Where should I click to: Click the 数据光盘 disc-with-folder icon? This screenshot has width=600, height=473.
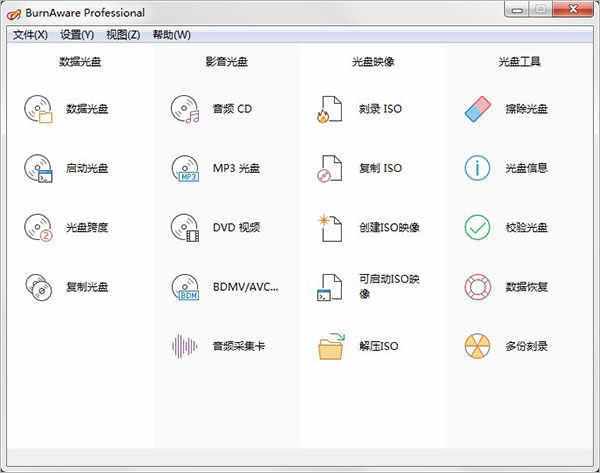coord(38,109)
